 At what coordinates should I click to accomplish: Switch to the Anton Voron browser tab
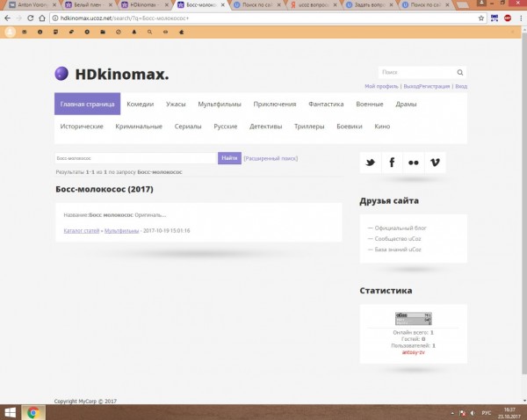pos(32,5)
